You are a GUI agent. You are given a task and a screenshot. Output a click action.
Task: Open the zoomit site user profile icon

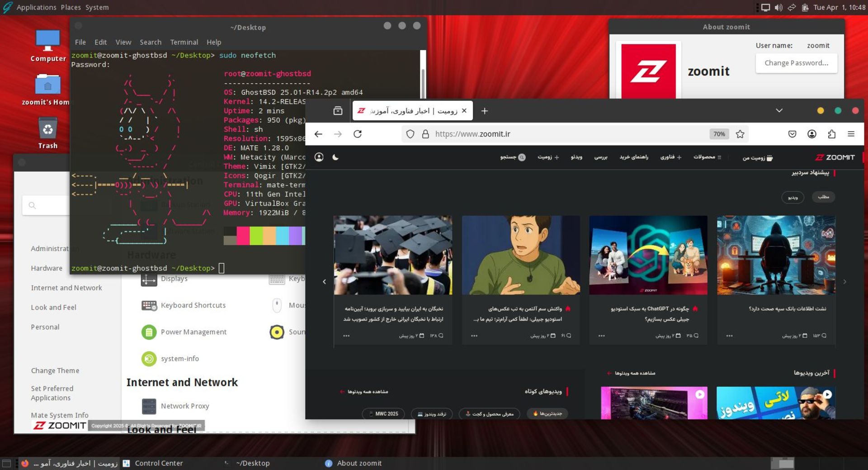(319, 157)
